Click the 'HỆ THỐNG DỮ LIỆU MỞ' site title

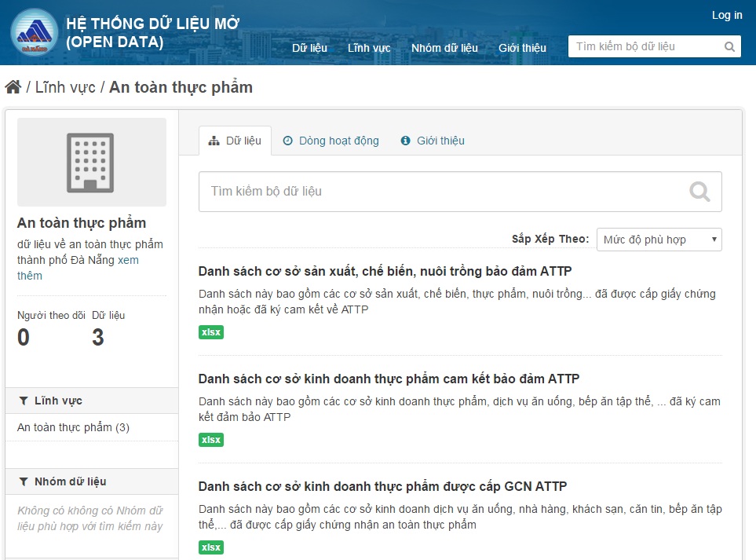point(152,33)
